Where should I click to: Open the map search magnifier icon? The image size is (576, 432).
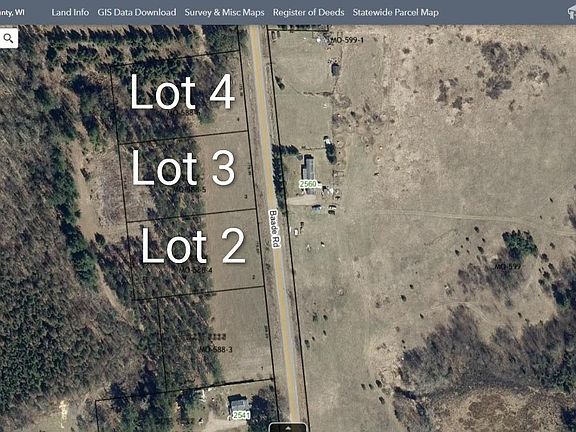[x=8, y=38]
